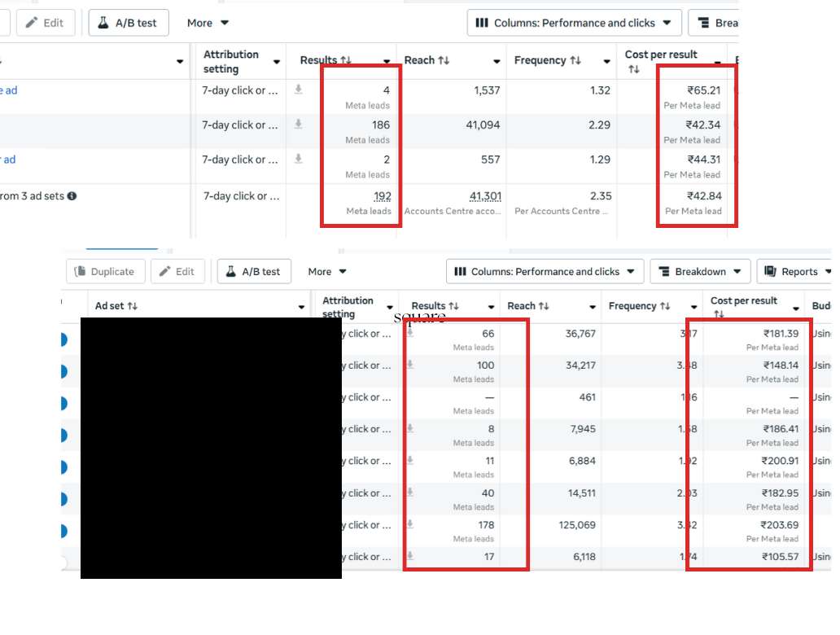Click the Duplicate button
Screen dimensions: 840x635
pyautogui.click(x=104, y=272)
